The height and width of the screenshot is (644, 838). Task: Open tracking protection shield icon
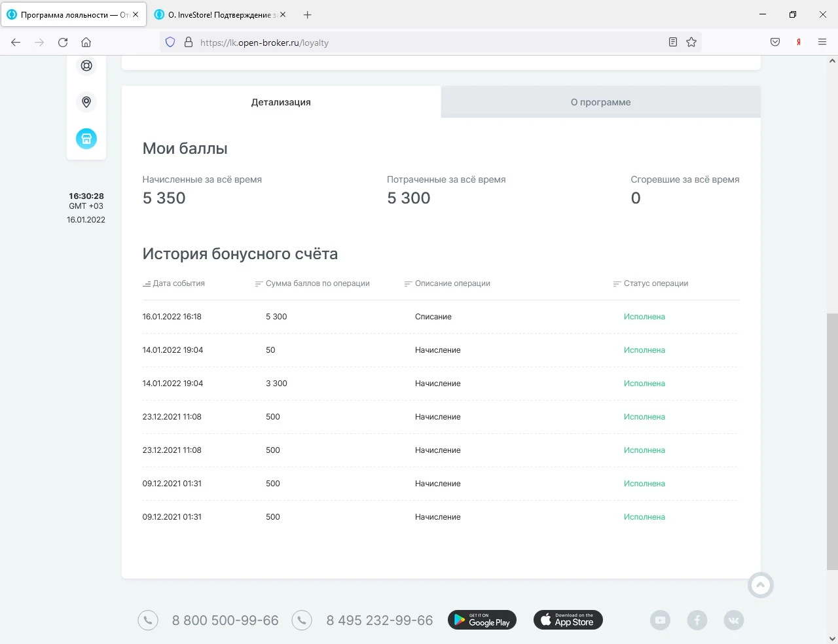170,43
